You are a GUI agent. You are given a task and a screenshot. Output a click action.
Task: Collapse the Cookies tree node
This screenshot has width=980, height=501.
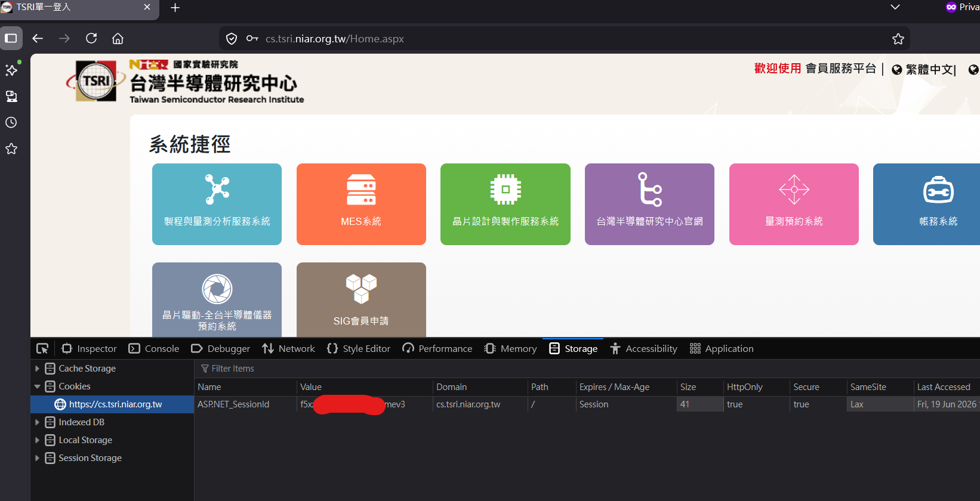tap(37, 386)
